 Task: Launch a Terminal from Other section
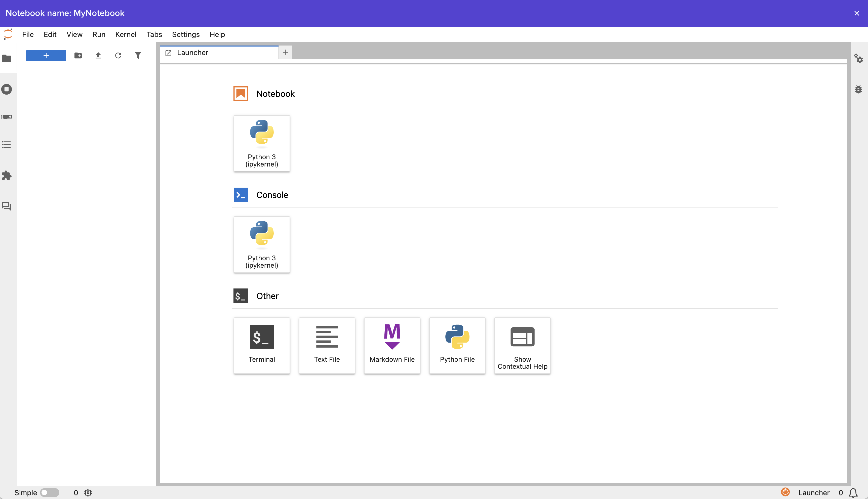coord(262,345)
